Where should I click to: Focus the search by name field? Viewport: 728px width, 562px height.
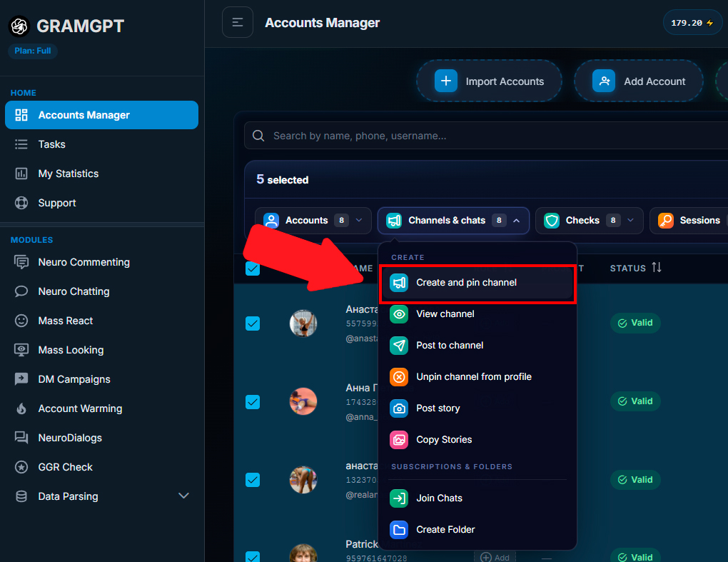coord(486,136)
